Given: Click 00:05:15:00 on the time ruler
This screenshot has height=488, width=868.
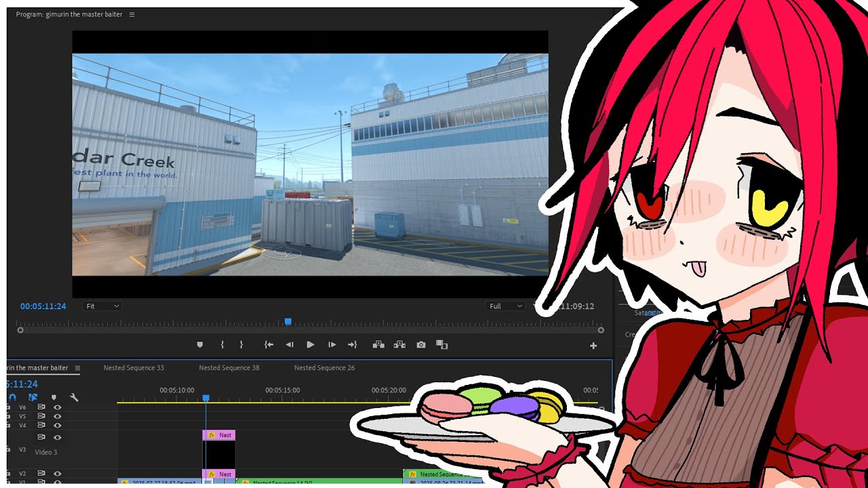Looking at the screenshot, I should (x=283, y=390).
